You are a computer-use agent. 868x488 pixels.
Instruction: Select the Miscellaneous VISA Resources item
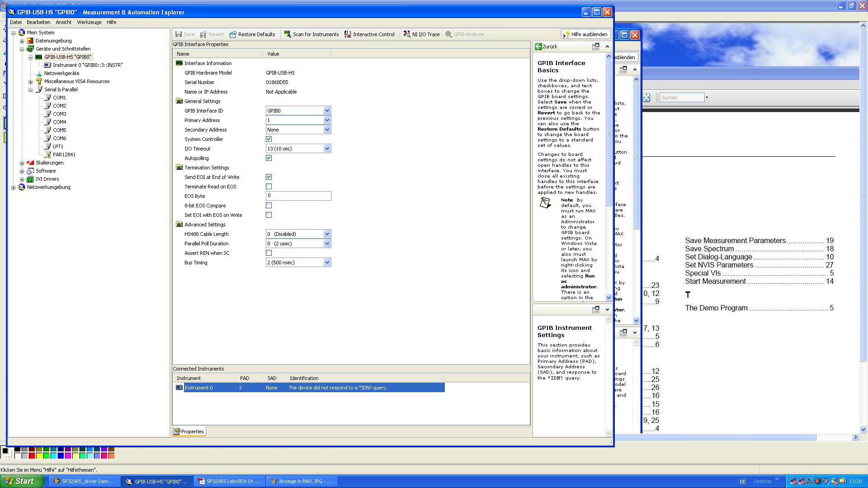pos(76,81)
